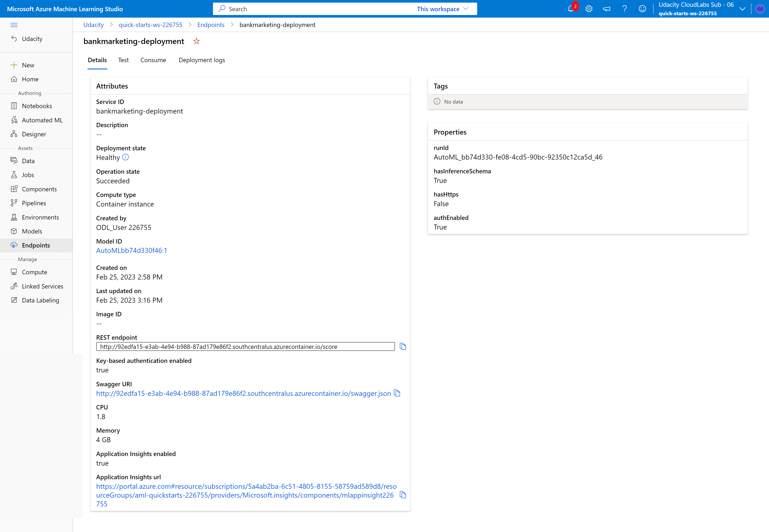
Task: Collapse the navigation with hamburger menu
Action: pos(14,25)
